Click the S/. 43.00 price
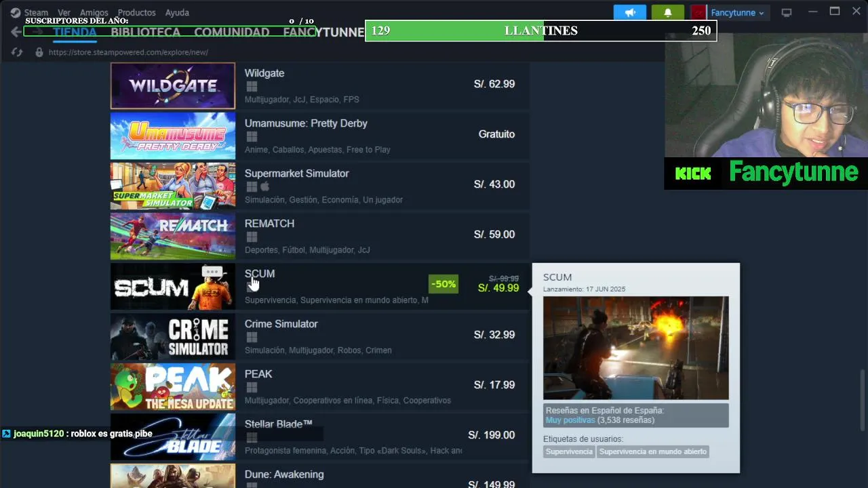Viewport: 868px width, 488px height. click(x=494, y=184)
